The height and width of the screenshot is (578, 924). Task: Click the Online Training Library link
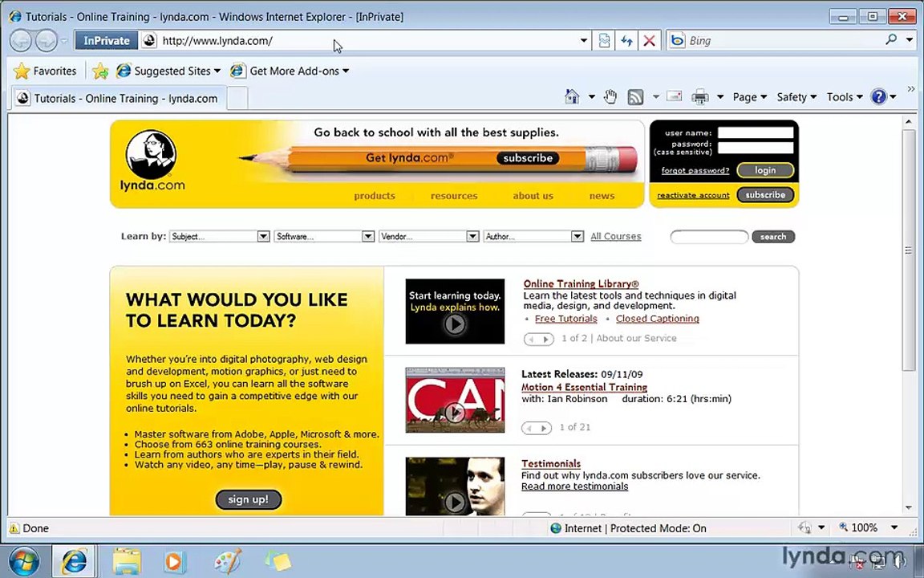click(x=581, y=283)
